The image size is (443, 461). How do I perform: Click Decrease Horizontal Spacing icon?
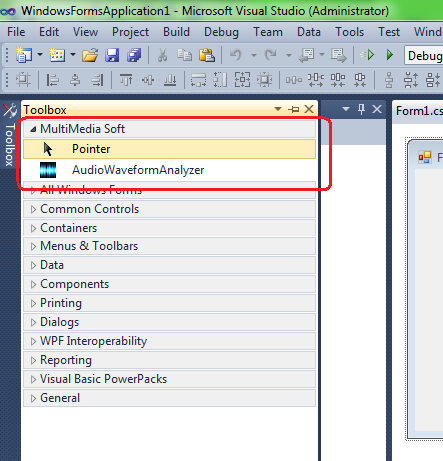(338, 80)
